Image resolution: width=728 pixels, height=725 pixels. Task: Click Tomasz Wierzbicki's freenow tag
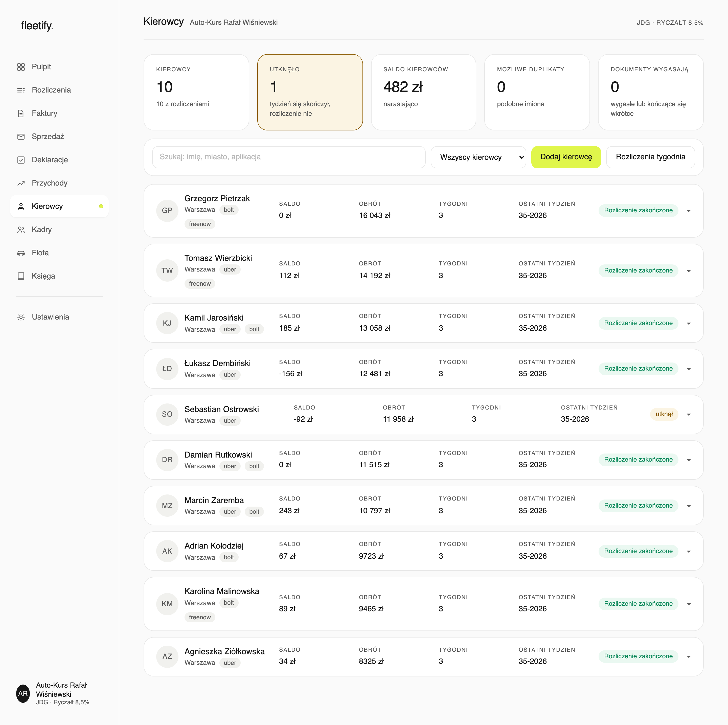[x=200, y=284]
